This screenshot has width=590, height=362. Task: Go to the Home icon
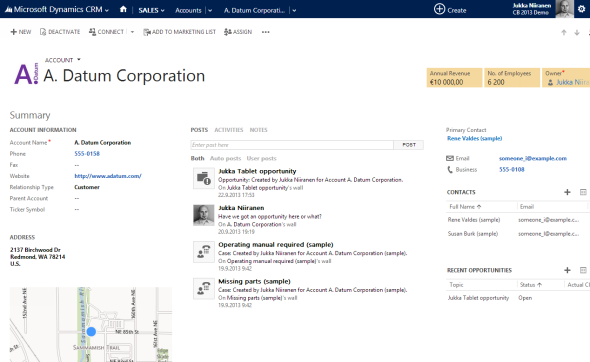(123, 9)
